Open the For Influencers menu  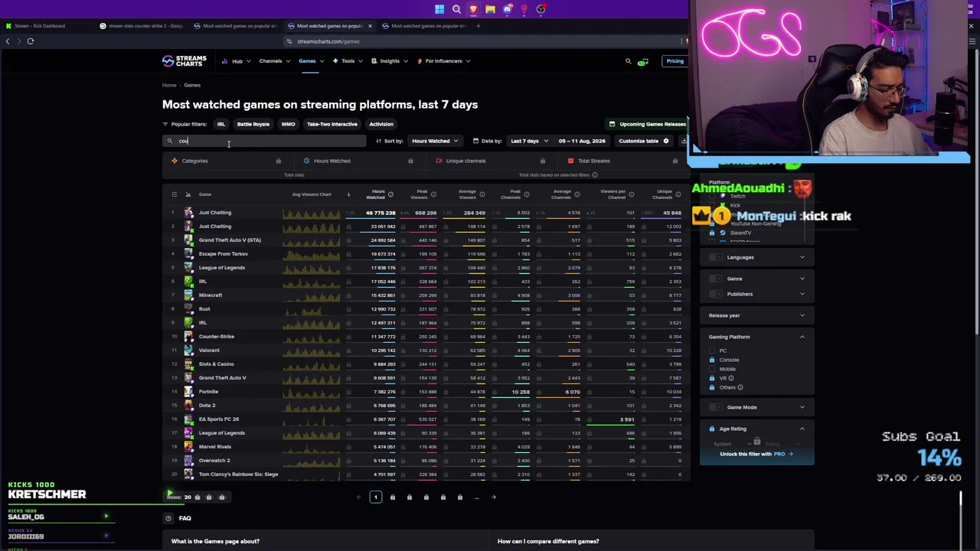444,61
